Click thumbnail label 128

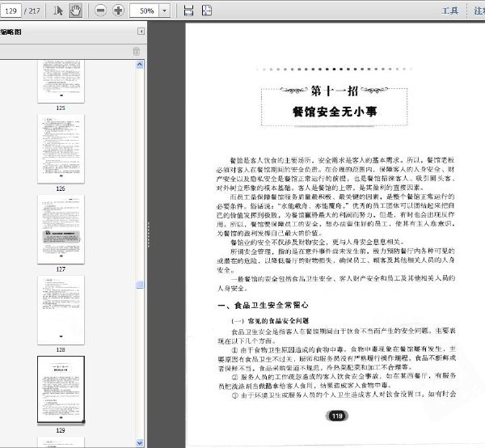[x=61, y=349]
